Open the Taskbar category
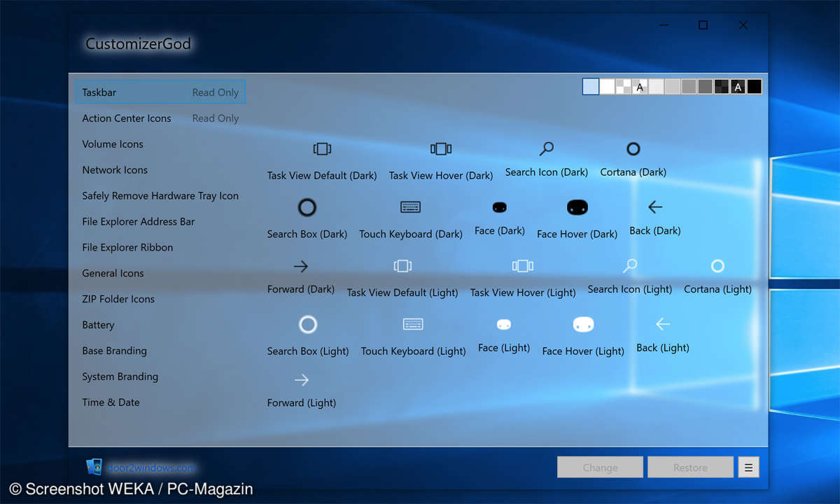Image resolution: width=840 pixels, height=504 pixels. tap(160, 92)
